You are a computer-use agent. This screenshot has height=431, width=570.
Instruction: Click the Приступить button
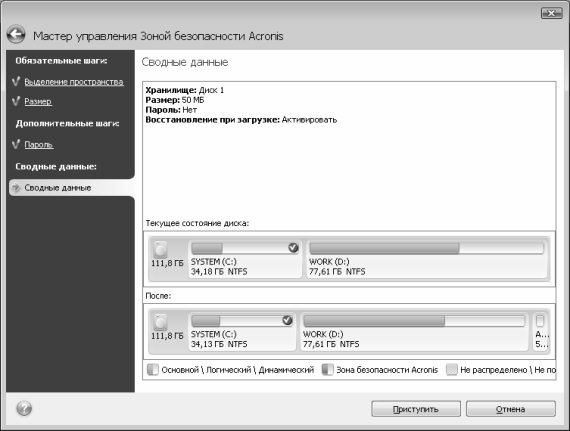click(416, 409)
